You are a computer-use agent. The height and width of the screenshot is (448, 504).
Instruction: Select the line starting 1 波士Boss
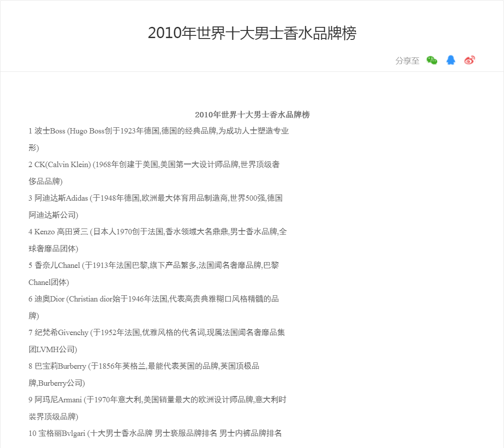159,131
